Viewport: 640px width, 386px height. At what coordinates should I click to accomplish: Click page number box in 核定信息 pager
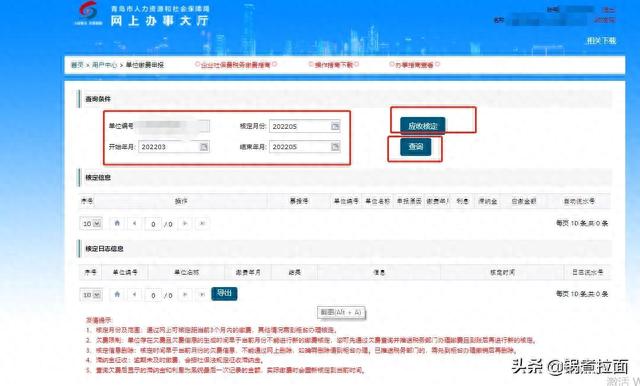(x=153, y=224)
